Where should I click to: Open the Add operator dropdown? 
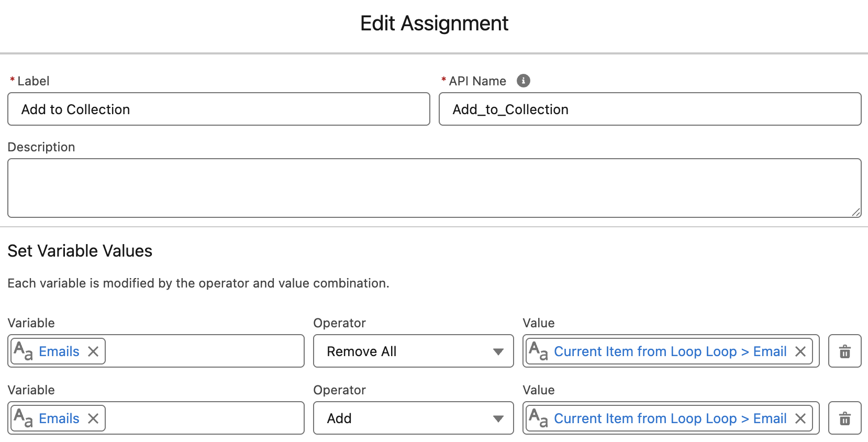[x=413, y=418]
